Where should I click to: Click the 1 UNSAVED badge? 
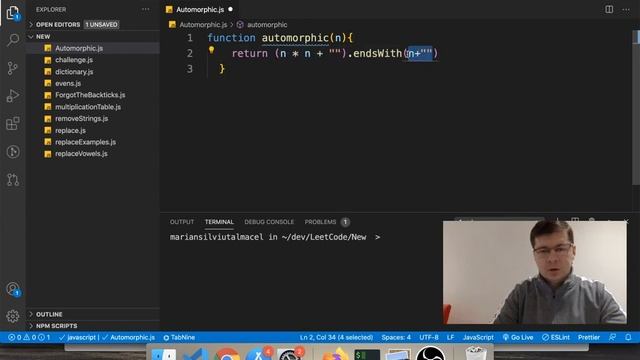pos(102,24)
